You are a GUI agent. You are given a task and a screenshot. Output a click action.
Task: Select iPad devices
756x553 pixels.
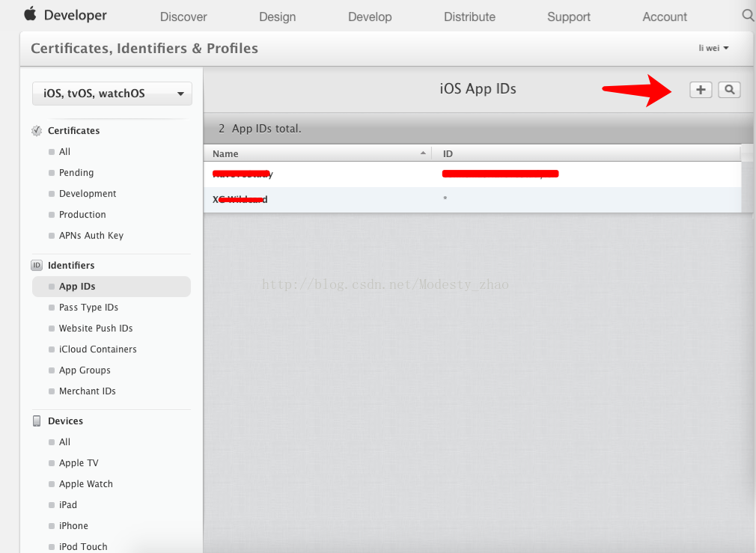[x=68, y=505]
